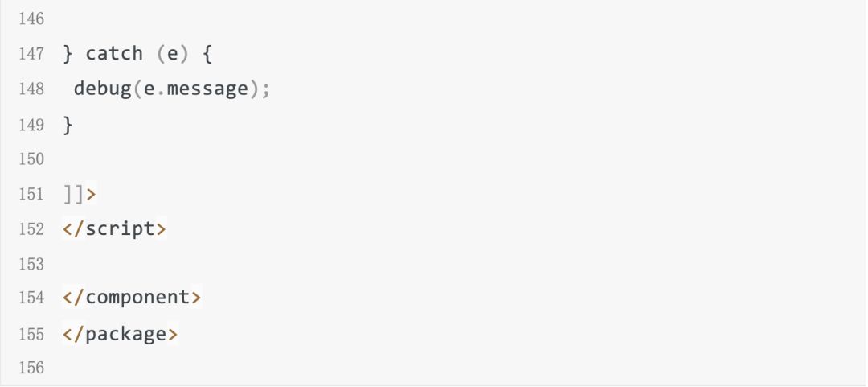
Task: Select line number 151
Action: click(32, 194)
